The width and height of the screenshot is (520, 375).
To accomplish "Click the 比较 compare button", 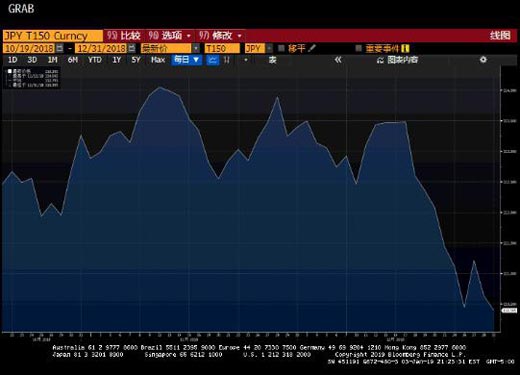I will pyautogui.click(x=124, y=35).
